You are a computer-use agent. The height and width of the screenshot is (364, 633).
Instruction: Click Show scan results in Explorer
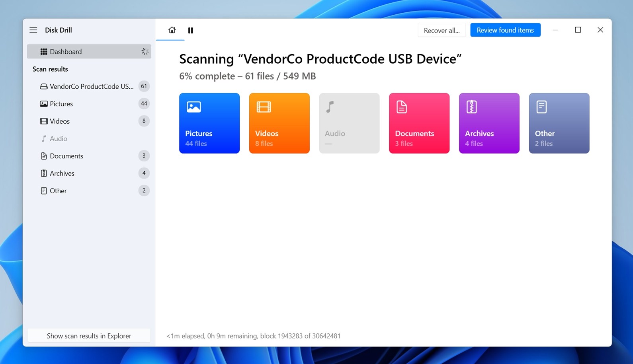[x=89, y=336]
